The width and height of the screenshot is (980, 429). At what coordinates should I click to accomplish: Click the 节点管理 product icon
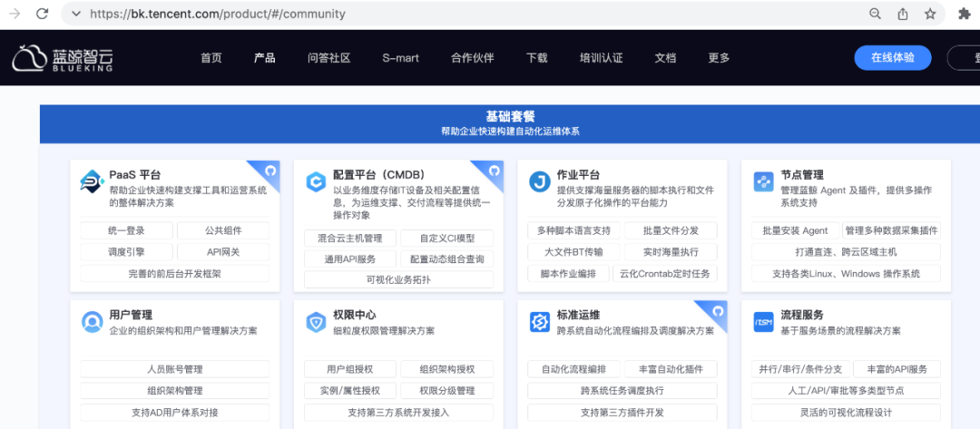click(764, 181)
